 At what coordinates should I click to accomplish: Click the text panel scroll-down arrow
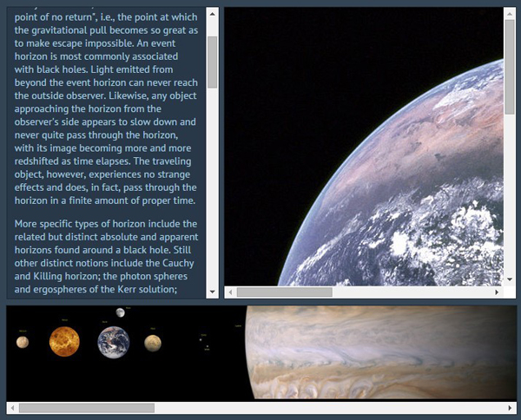click(213, 292)
